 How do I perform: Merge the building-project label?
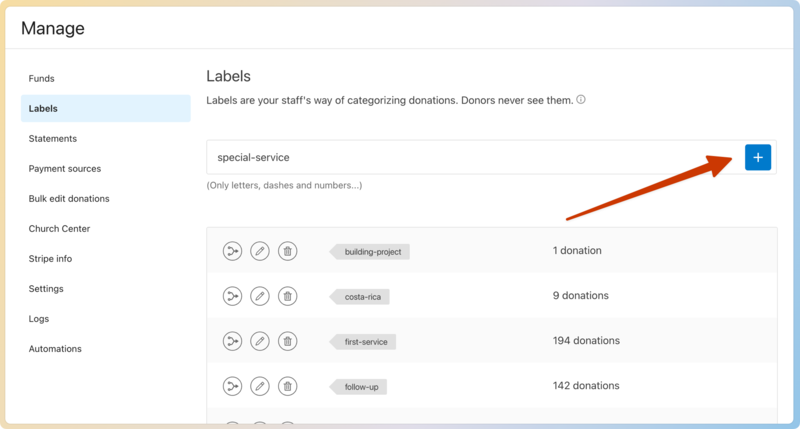click(232, 252)
